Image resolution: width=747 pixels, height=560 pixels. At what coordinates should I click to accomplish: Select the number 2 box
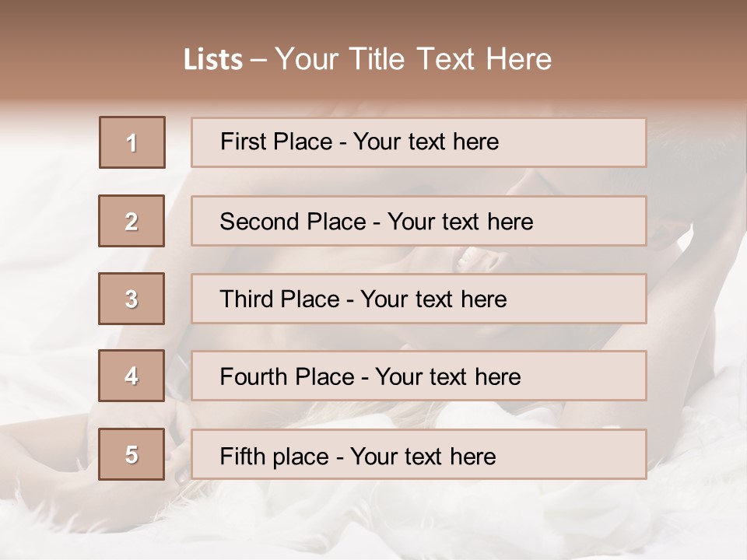132,221
